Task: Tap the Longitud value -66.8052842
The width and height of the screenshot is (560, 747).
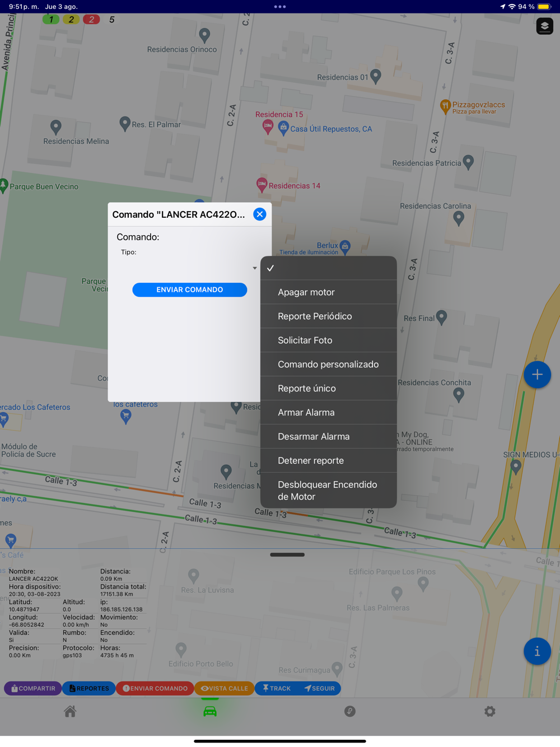Action: tap(26, 624)
